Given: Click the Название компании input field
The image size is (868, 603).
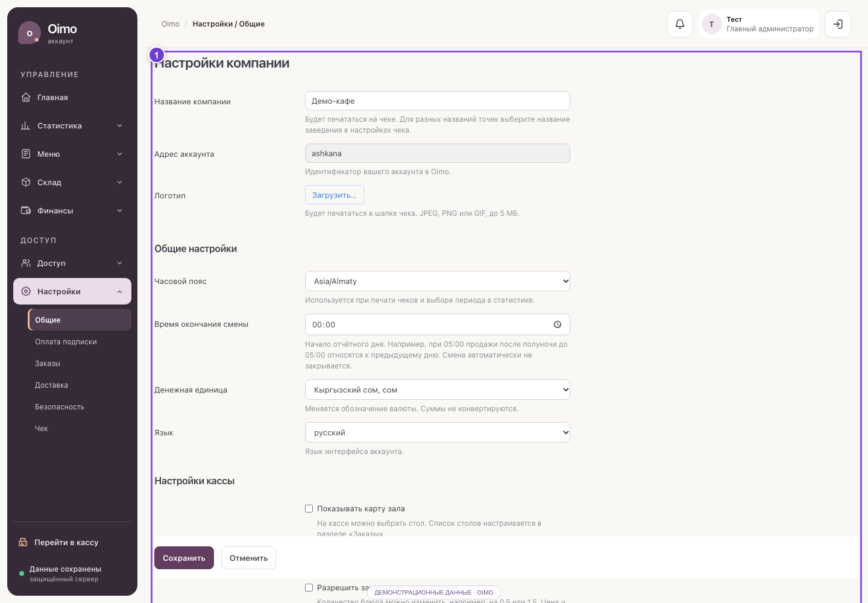Looking at the screenshot, I should tap(438, 101).
